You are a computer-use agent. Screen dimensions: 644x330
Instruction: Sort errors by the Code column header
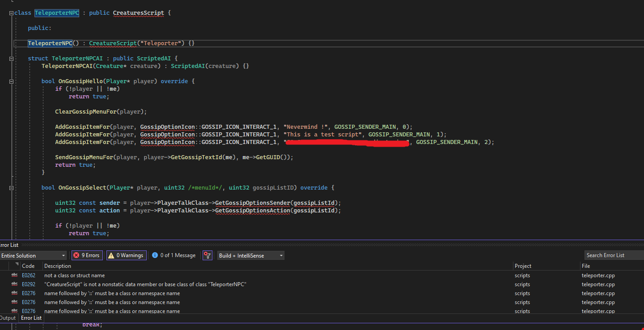click(x=28, y=266)
